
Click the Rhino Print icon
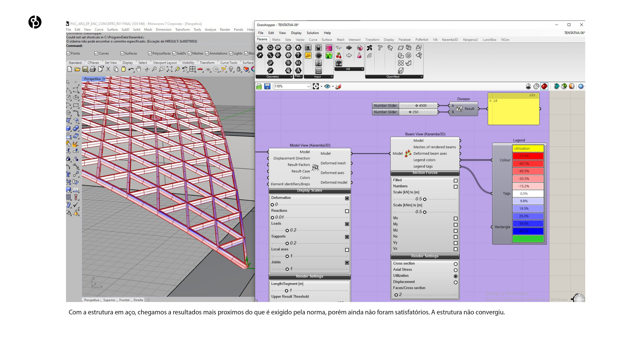point(93,69)
